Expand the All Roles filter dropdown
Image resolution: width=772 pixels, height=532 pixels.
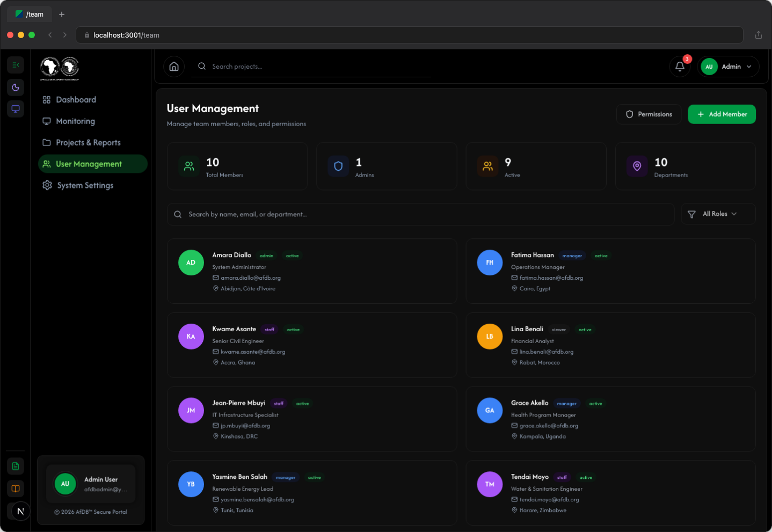click(718, 214)
